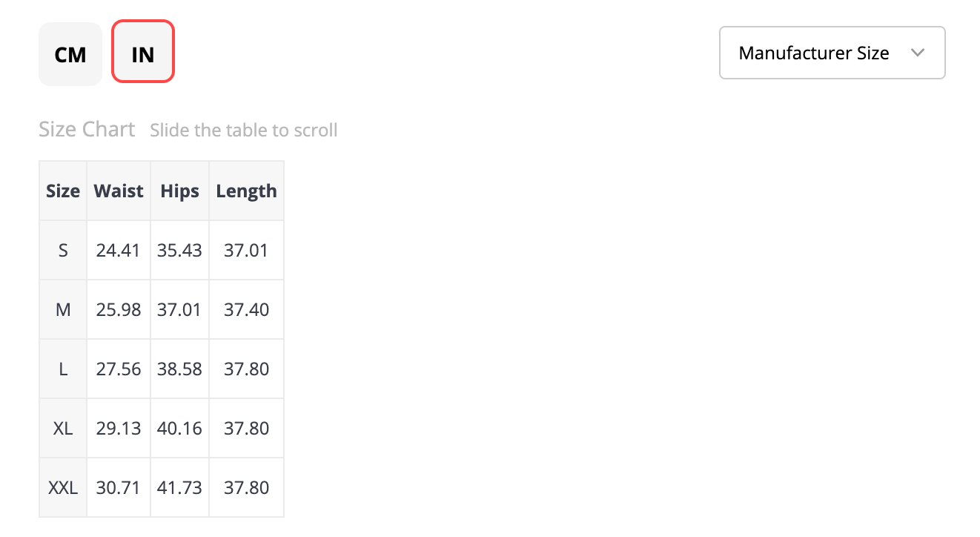The width and height of the screenshot is (980, 537).
Task: Click length value 37.40 for size M
Action: [x=246, y=309]
